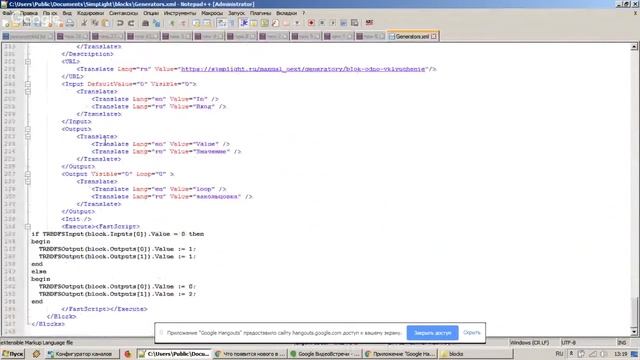Open the Синтаксисы menu
This screenshot has height=360, width=640.
point(123,13)
